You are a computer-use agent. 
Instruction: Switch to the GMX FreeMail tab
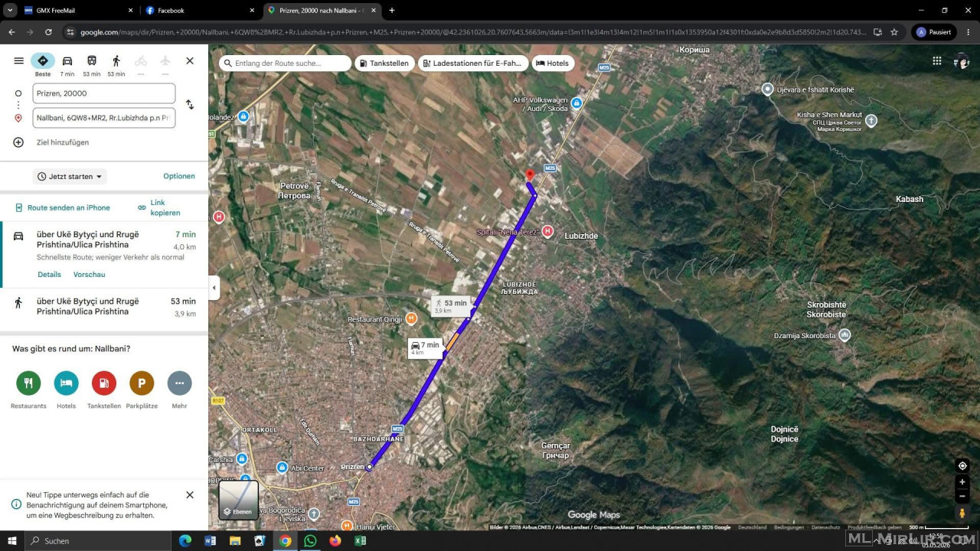coord(77,11)
